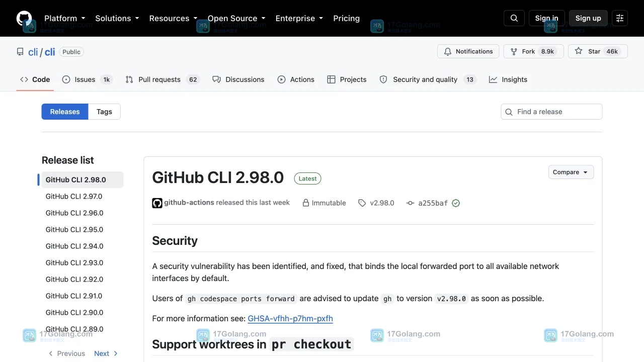This screenshot has width=644, height=362.
Task: Click the Fork button
Action: [x=533, y=51]
